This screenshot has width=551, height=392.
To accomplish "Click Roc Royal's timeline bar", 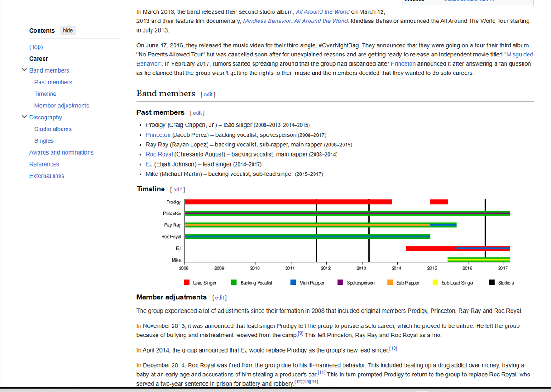I will [x=307, y=236].
